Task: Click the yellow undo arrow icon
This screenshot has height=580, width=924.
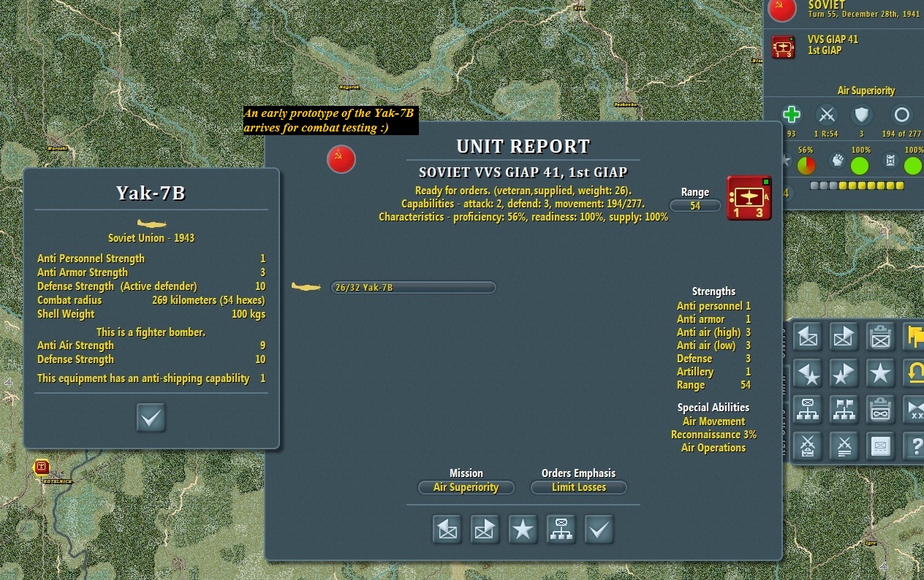Action: click(914, 373)
